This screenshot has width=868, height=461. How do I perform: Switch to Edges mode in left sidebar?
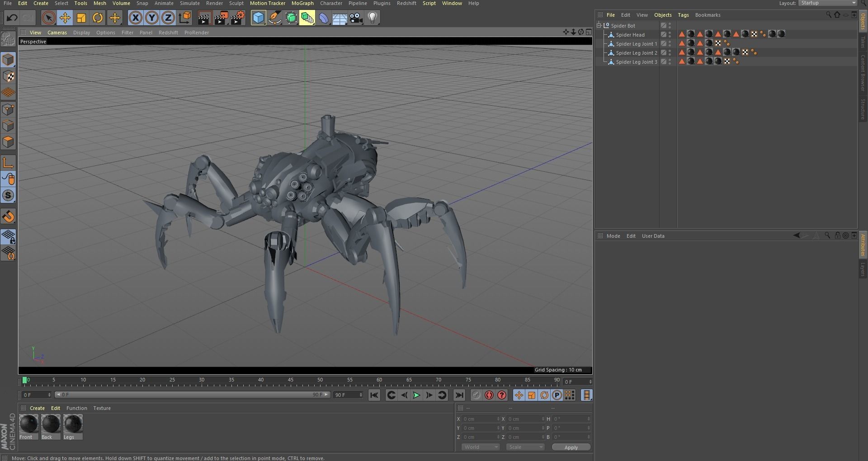tap(8, 125)
